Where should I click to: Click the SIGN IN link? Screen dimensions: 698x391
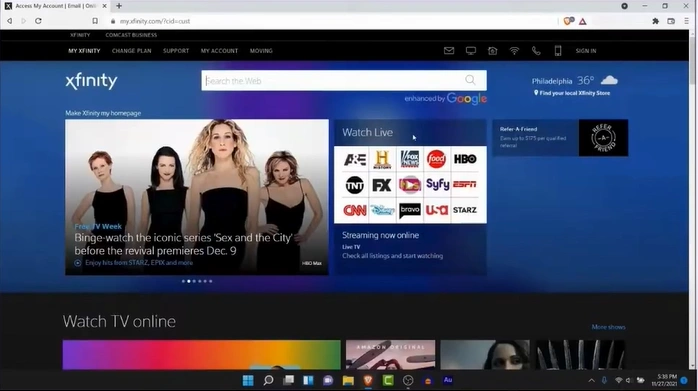(x=586, y=51)
